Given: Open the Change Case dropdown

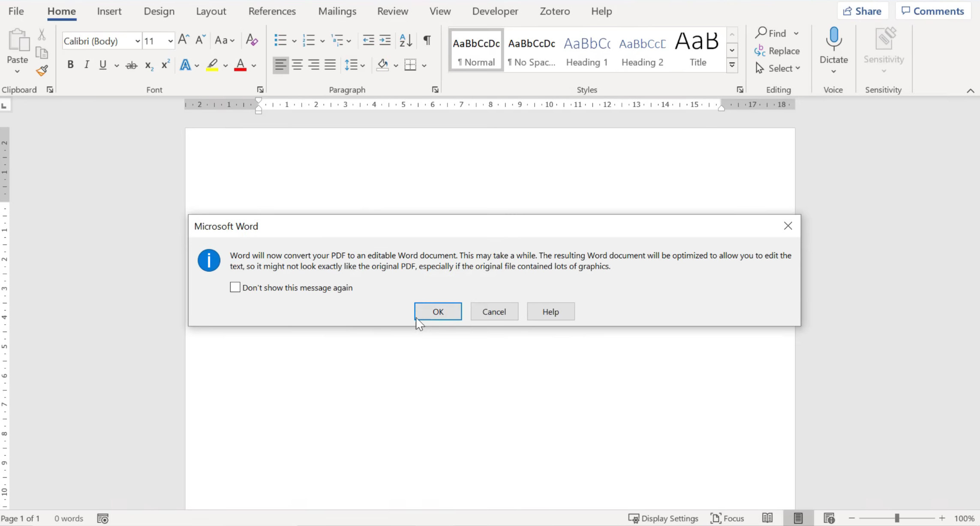Looking at the screenshot, I should tap(225, 40).
